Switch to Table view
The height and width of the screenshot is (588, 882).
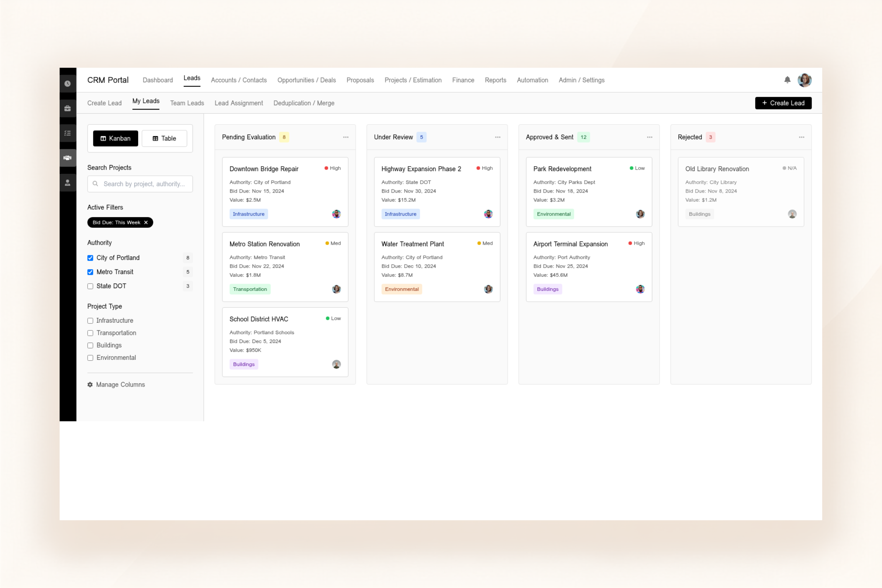pyautogui.click(x=164, y=139)
